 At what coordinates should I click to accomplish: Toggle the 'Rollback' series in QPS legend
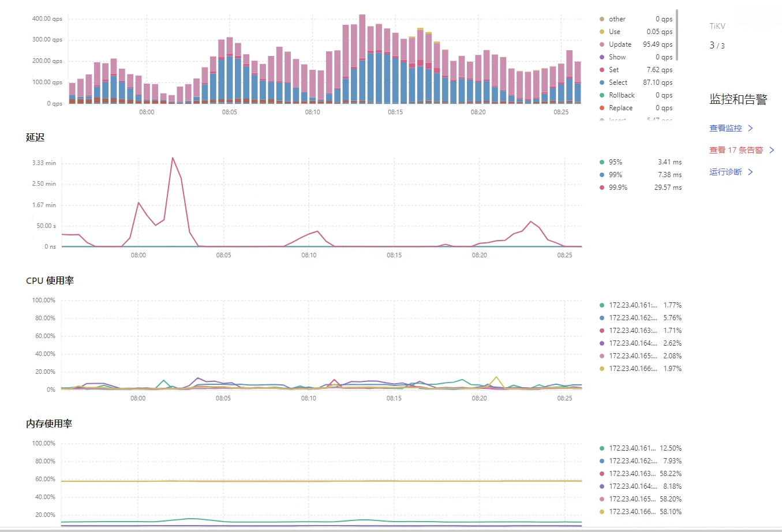coord(635,95)
